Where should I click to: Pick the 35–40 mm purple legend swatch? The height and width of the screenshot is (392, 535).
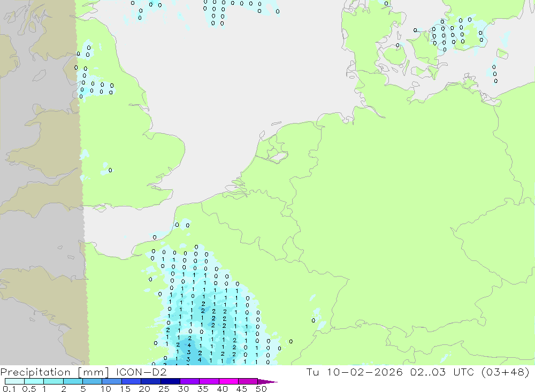pos(209,381)
